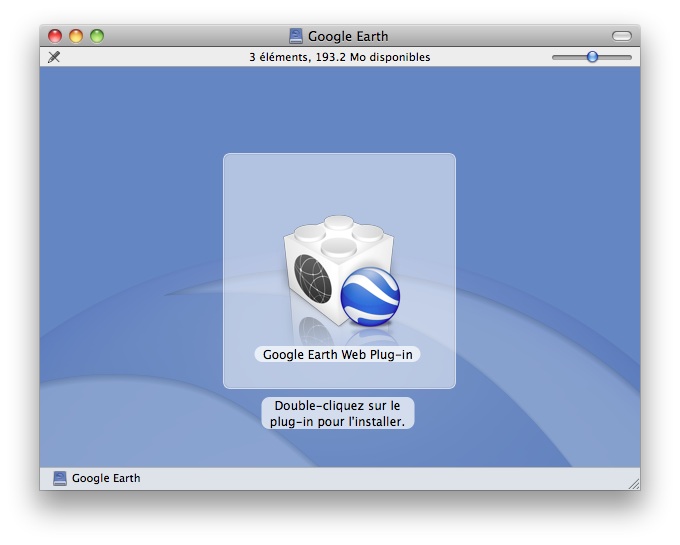Click the disk icon in the title bar
The height and width of the screenshot is (545, 680).
(296, 36)
